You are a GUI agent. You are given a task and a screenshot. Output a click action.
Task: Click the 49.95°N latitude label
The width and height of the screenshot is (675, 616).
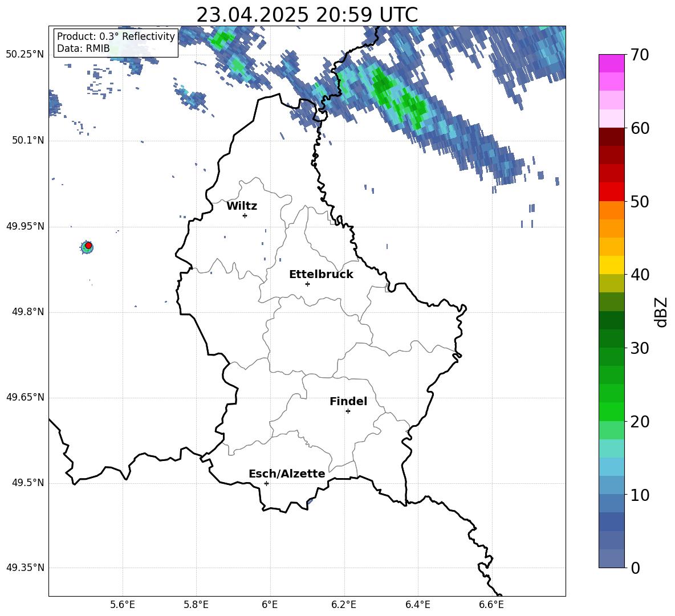click(x=25, y=226)
